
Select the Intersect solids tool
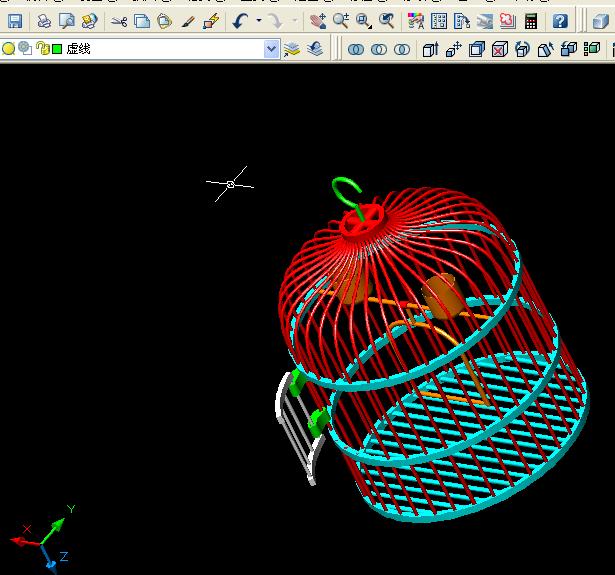(402, 49)
